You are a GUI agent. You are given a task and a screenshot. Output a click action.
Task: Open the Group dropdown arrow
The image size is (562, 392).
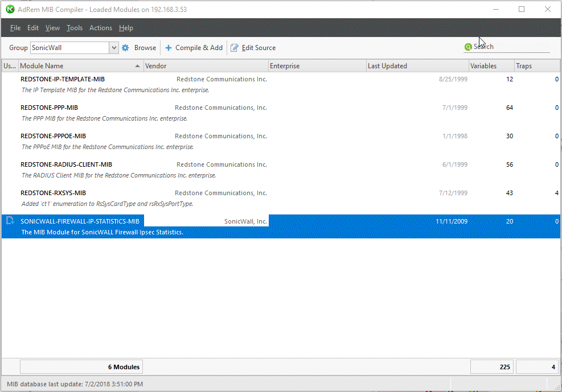114,48
